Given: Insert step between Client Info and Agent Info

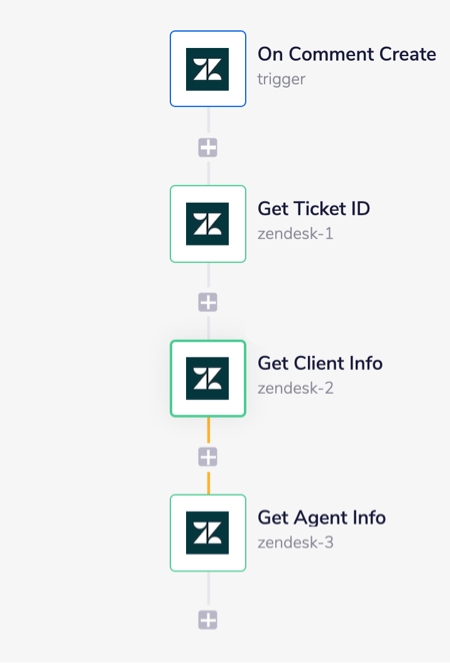Looking at the screenshot, I should click(208, 457).
